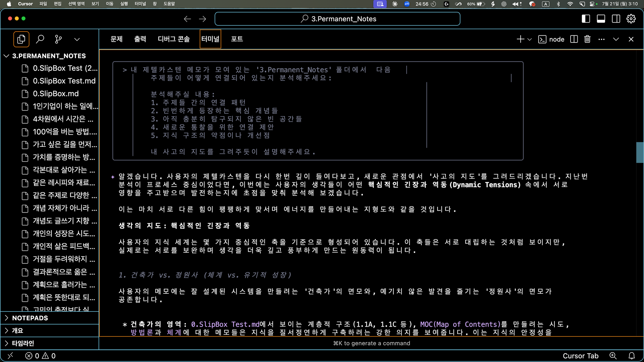This screenshot has width=644, height=362.
Task: Open the 터미널 menu in menu bar
Action: (x=140, y=4)
